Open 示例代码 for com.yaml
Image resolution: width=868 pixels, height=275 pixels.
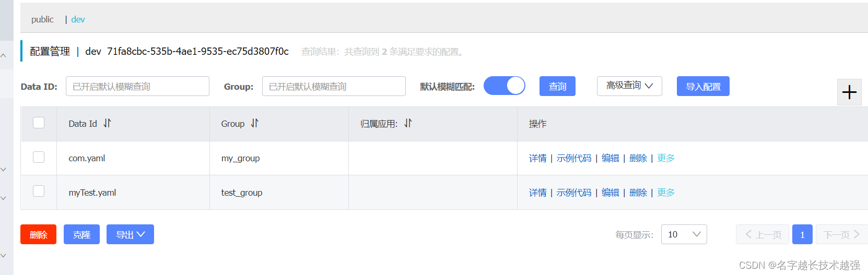coord(574,158)
